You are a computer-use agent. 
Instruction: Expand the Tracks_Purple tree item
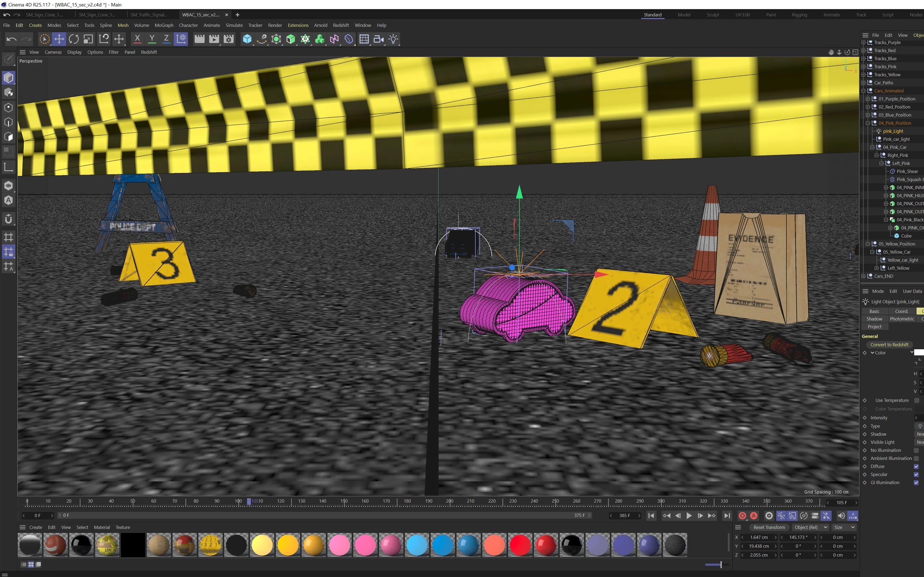(x=864, y=42)
